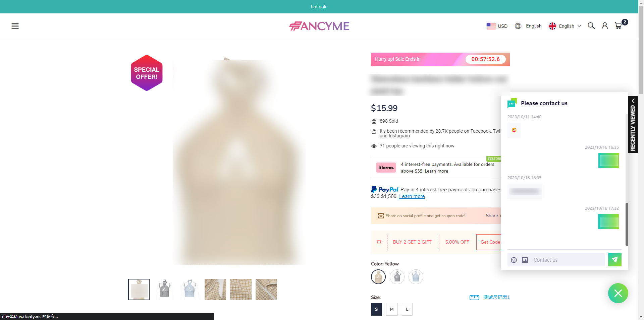Viewport: 644px width, 320px height.
Task: Open the emoji picker in chat
Action: (514, 260)
